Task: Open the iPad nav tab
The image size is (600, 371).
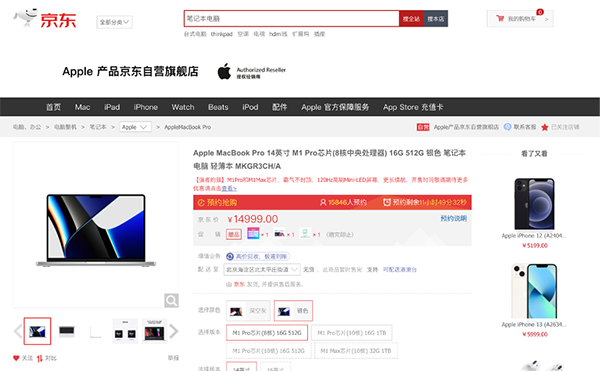Action: [x=112, y=107]
